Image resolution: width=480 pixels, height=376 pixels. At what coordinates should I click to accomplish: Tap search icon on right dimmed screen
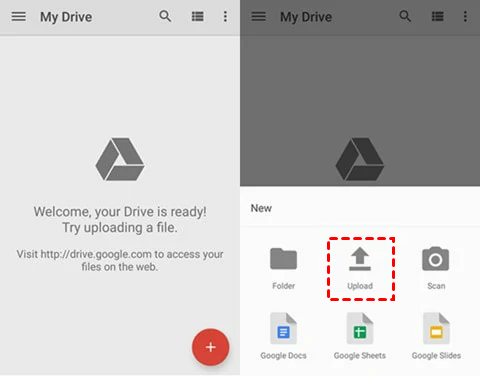pos(405,16)
